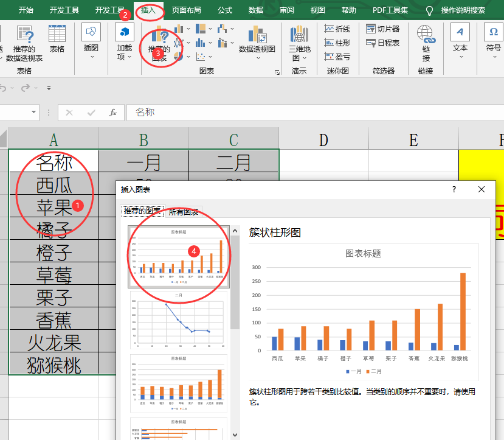Screen dimensions: 504x440
Task: Choose the clustered bar chart thumbnail
Action: click(179, 429)
